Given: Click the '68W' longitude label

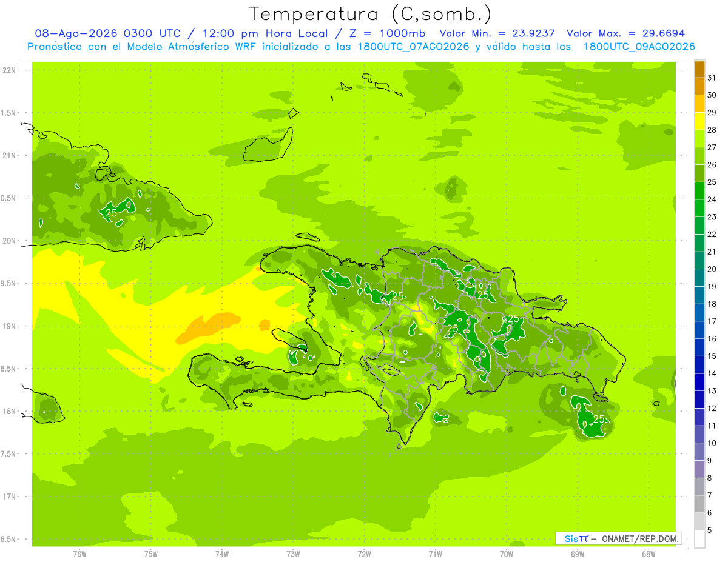Looking at the screenshot, I should coord(649,554).
